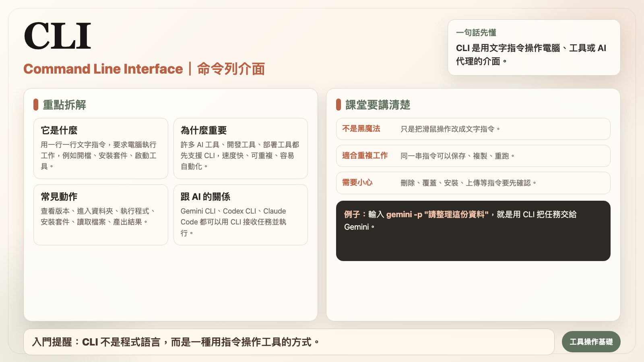This screenshot has height=362, width=644.
Task: Click the 需要小心 row label
Action: point(357,183)
